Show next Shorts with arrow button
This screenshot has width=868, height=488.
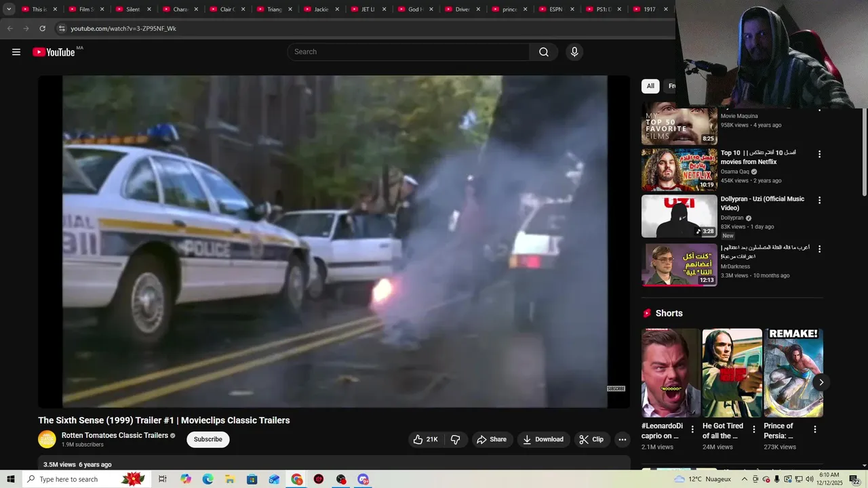(x=821, y=382)
